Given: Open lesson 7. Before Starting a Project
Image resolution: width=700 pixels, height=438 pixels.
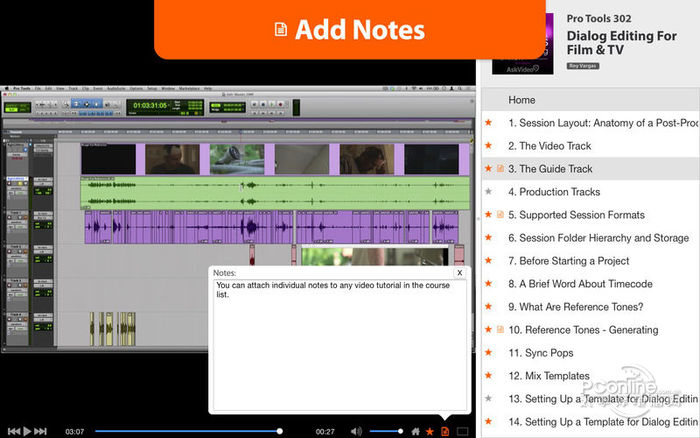Looking at the screenshot, I should click(569, 261).
